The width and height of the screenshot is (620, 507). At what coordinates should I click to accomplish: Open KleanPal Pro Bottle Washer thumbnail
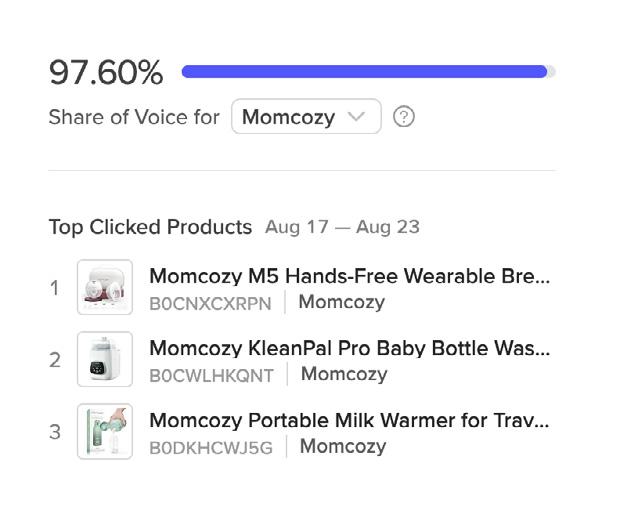point(105,360)
